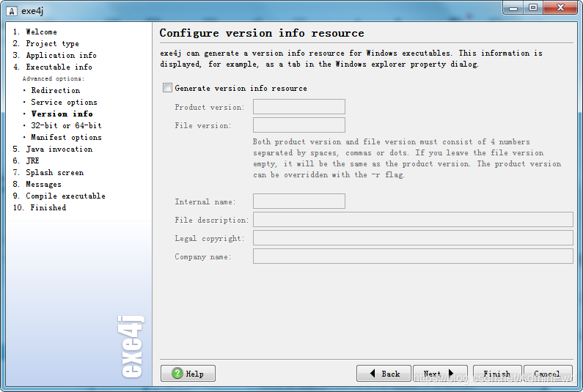Select step 10 Finished
The height and width of the screenshot is (392, 583).
pyautogui.click(x=40, y=207)
